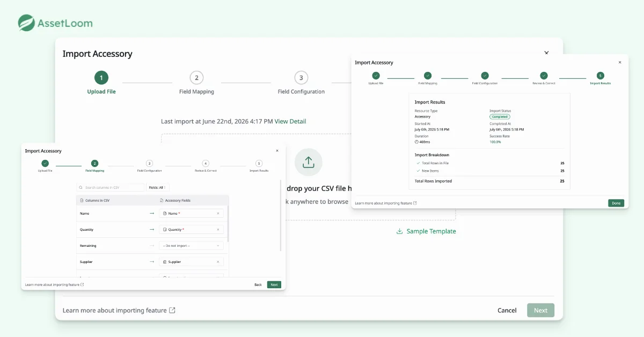This screenshot has width=644, height=337.
Task: Open Learn more about importing feature in main dialog
Action: (x=119, y=310)
